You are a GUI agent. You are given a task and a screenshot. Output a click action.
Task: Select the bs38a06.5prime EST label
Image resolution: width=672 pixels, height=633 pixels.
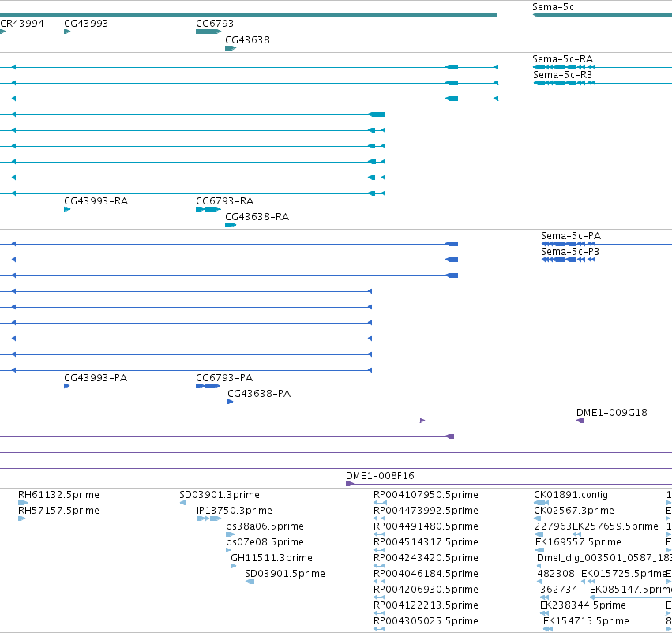point(265,526)
